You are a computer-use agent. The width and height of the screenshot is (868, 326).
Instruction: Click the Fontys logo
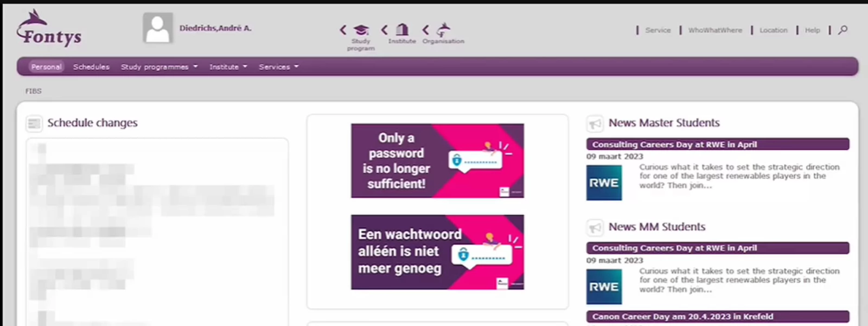tap(49, 27)
